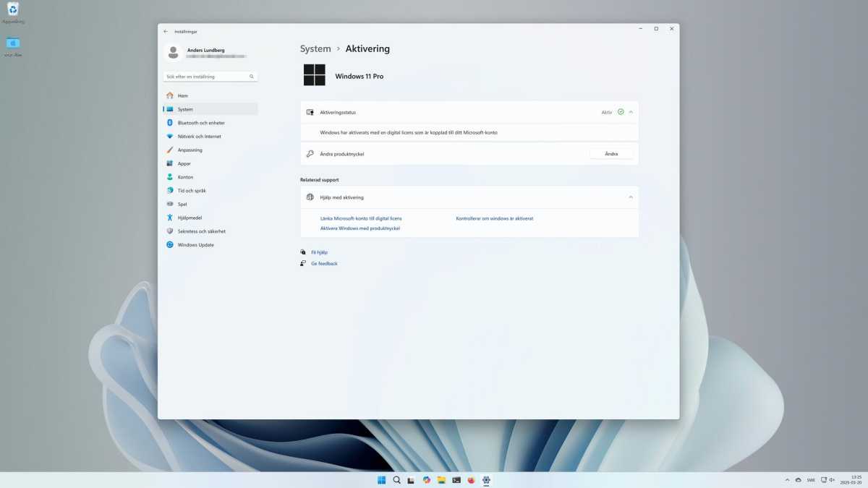Open Hjälpmedel accessibility settings
Screen dimensions: 868x488
[x=190, y=218]
